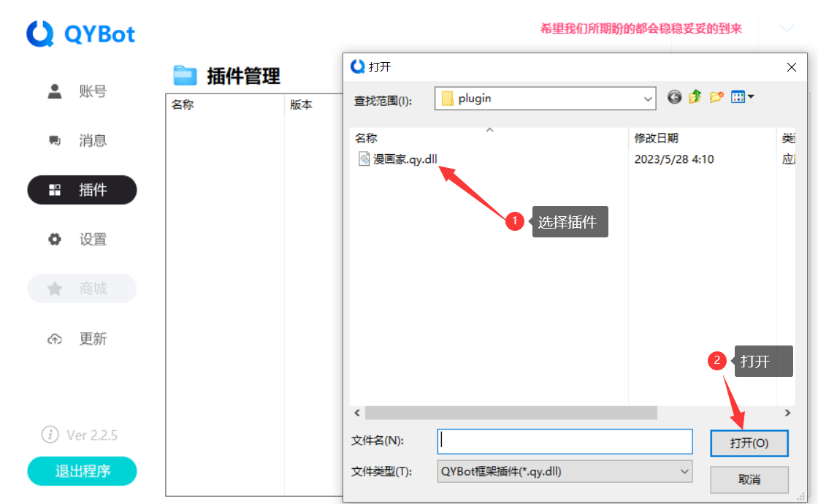
Task: Click the back navigation arrow icon
Action: 674,97
